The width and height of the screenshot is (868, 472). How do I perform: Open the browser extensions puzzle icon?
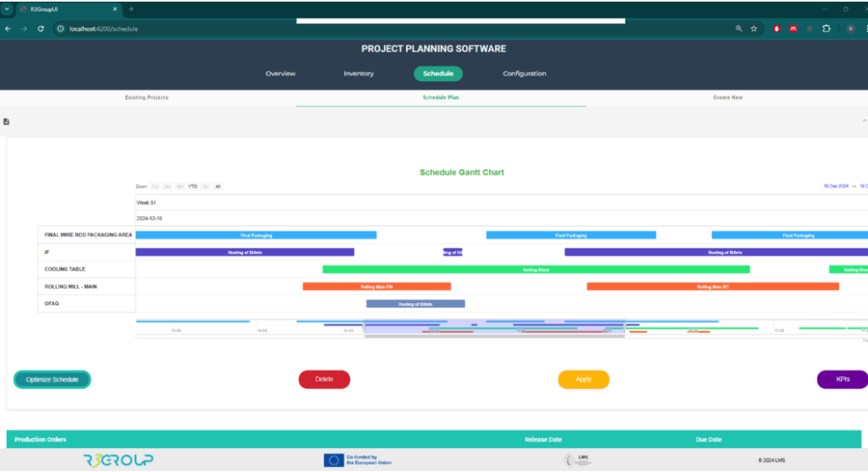[x=826, y=28]
